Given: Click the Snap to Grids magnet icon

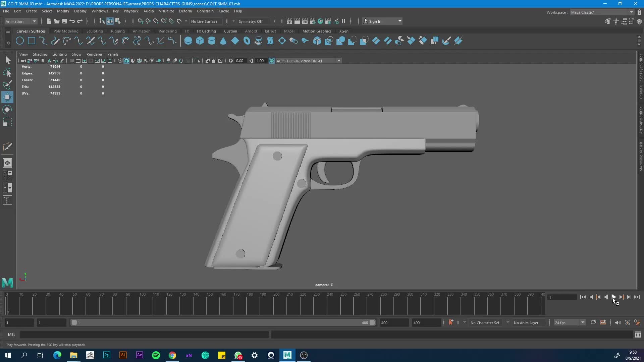Looking at the screenshot, I should tap(140, 21).
